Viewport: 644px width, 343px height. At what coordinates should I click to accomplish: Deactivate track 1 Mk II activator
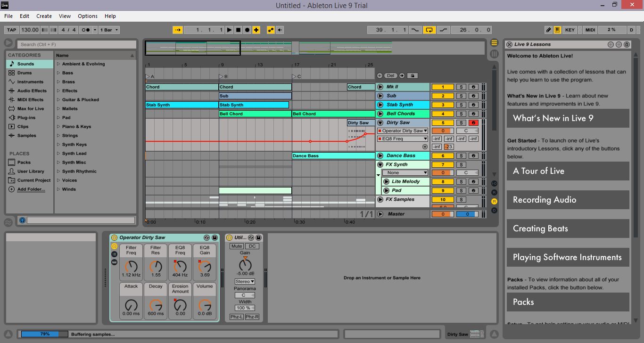(x=442, y=87)
